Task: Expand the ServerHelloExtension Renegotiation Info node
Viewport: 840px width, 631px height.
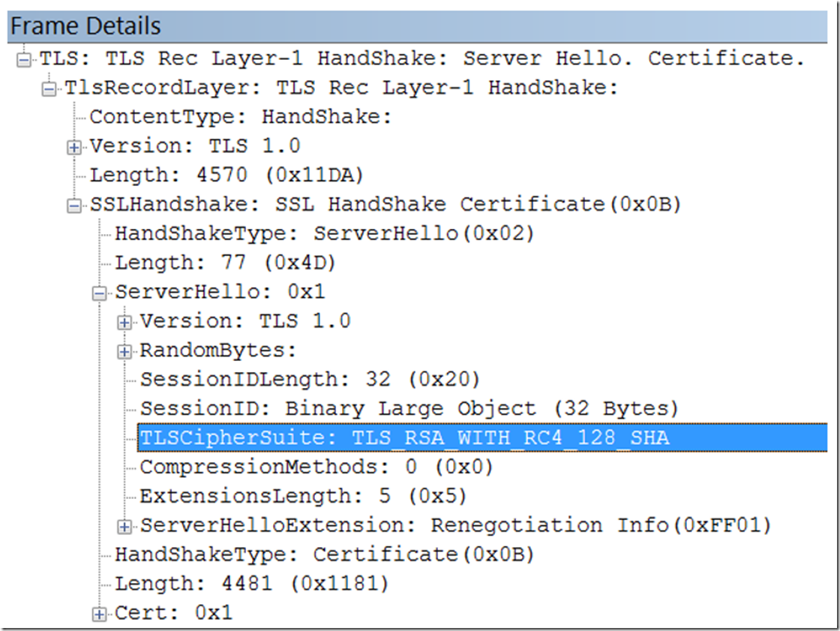Action: pyautogui.click(x=124, y=527)
